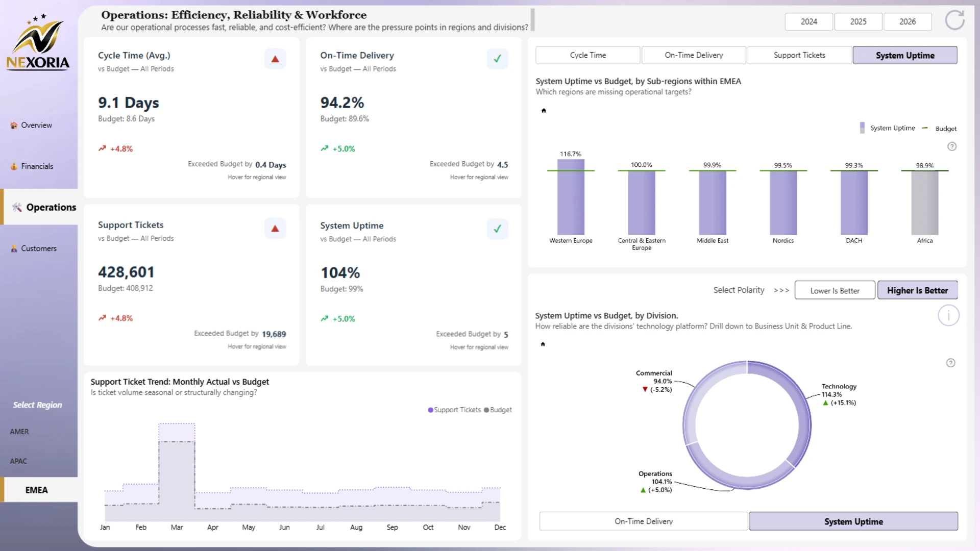Open the Financials page

37,166
